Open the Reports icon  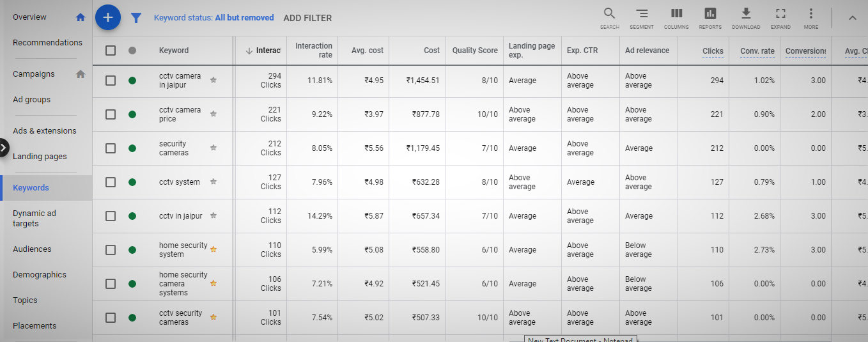pos(710,17)
